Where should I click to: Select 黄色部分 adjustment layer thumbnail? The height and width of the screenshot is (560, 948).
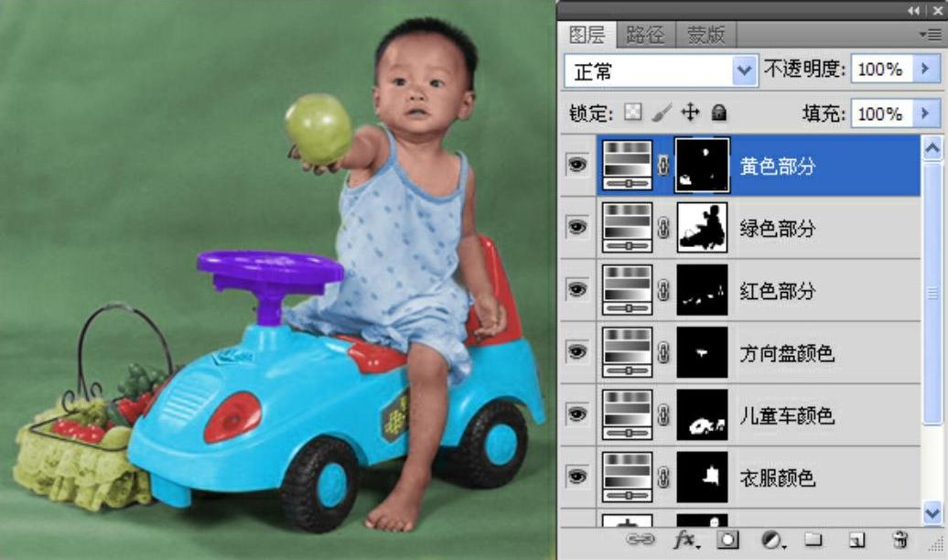pyautogui.click(x=628, y=165)
